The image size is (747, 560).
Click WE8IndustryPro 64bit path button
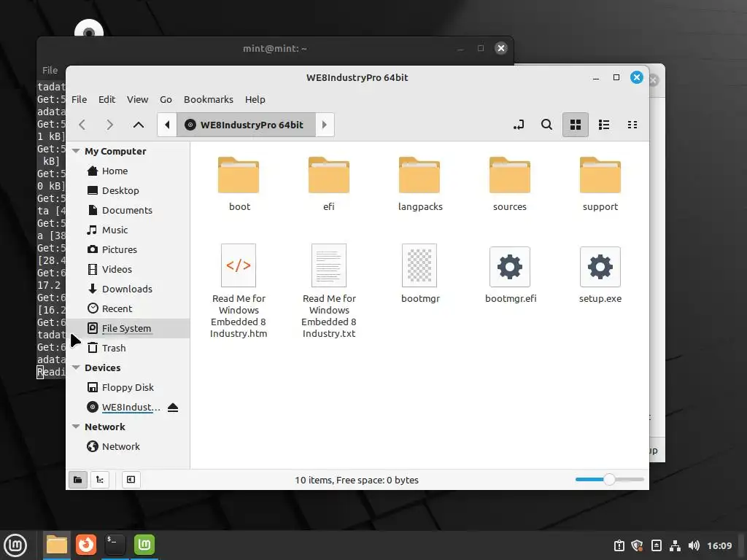pyautogui.click(x=246, y=125)
